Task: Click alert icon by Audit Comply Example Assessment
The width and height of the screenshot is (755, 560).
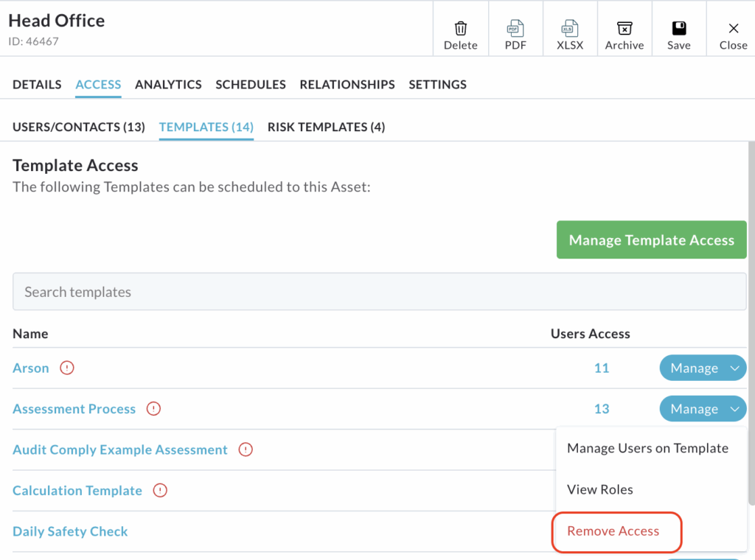Action: pyautogui.click(x=246, y=449)
